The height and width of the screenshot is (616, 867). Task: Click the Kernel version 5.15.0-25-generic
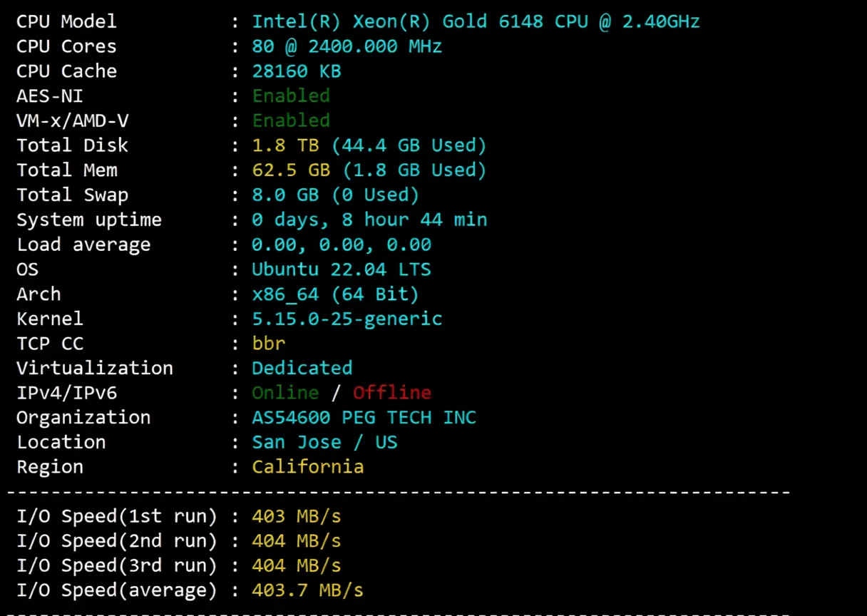point(347,319)
